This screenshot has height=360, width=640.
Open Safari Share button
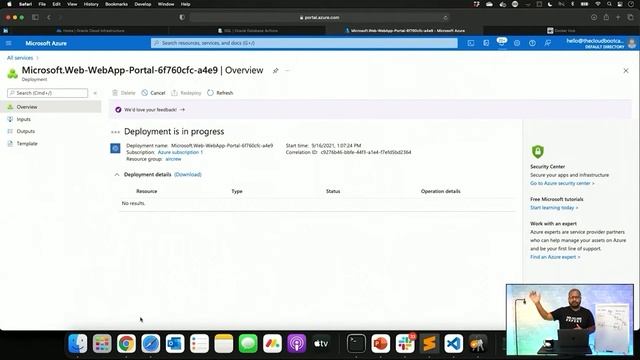[x=606, y=17]
